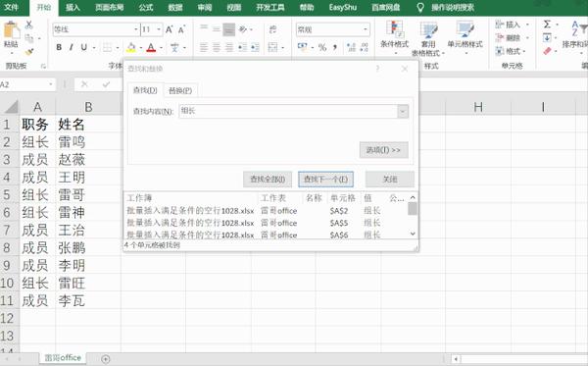Select bottom vertical alignment
Image resolution: width=588 pixels, height=366 pixels.
(x=228, y=29)
